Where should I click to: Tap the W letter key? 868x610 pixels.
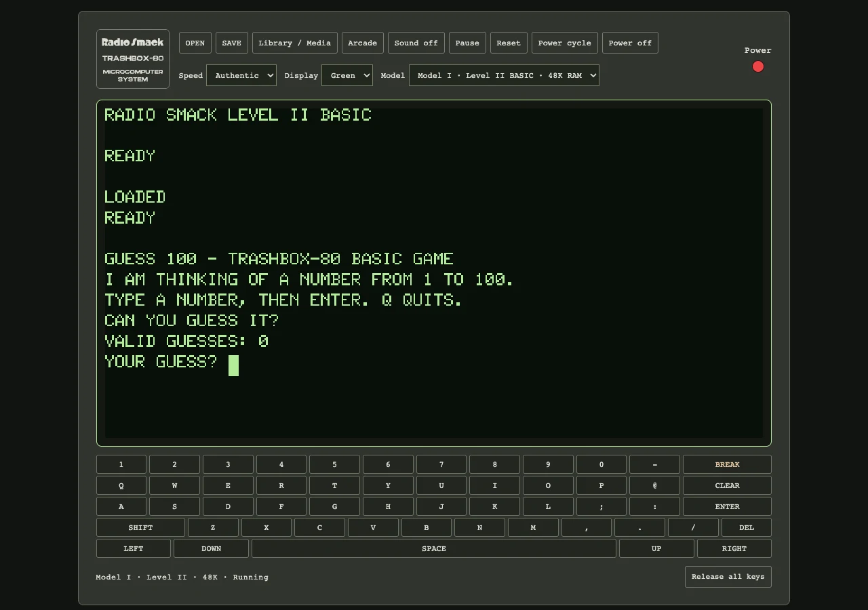point(174,485)
